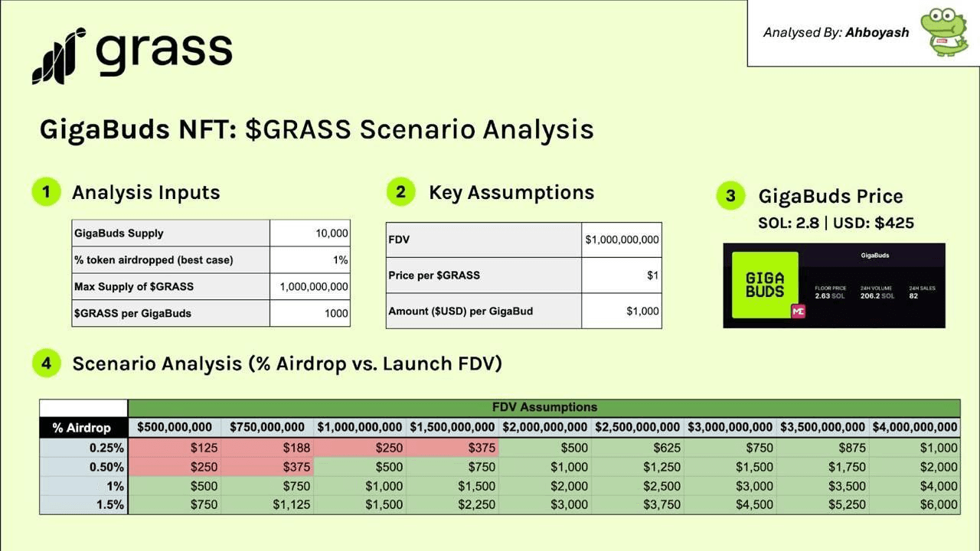Click the '$1,125' cell
The image size is (980, 551).
coord(267,504)
